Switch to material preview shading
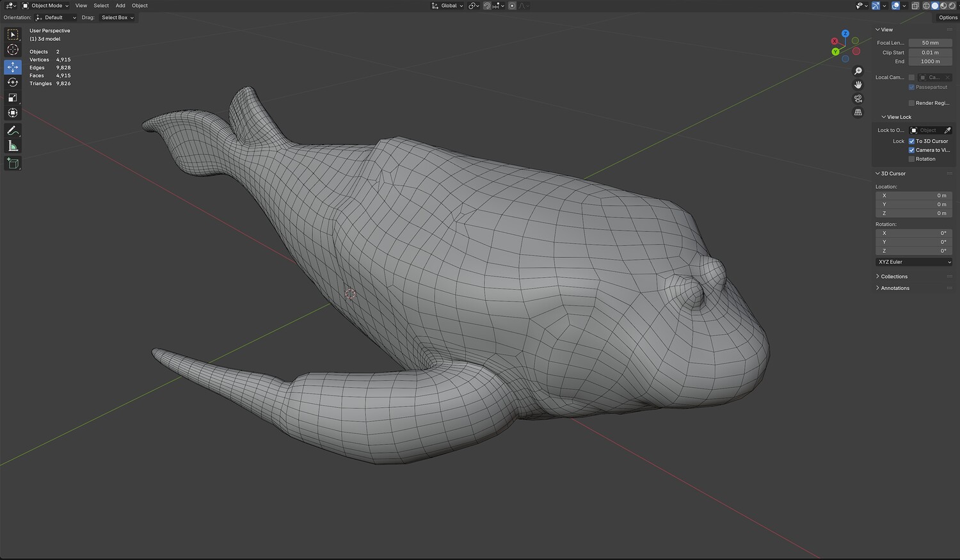Viewport: 960px width, 560px height. 943,6
